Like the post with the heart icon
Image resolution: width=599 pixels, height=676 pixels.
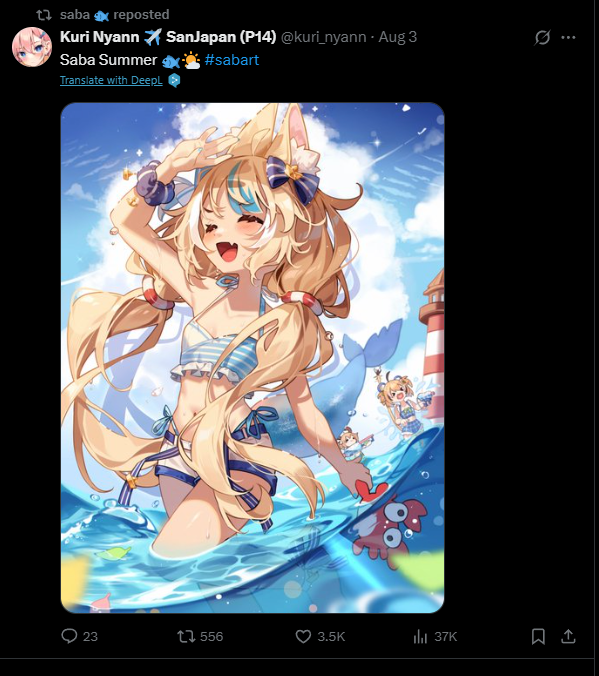click(303, 636)
